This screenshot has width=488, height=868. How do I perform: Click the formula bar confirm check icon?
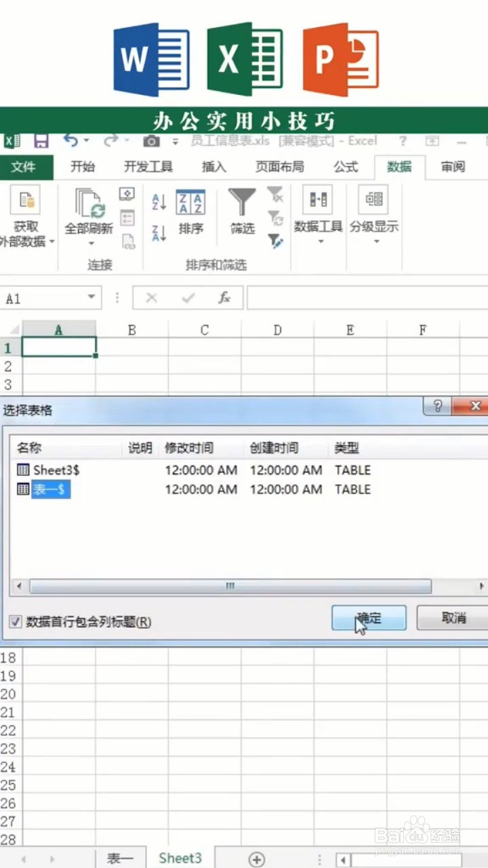coord(188,298)
